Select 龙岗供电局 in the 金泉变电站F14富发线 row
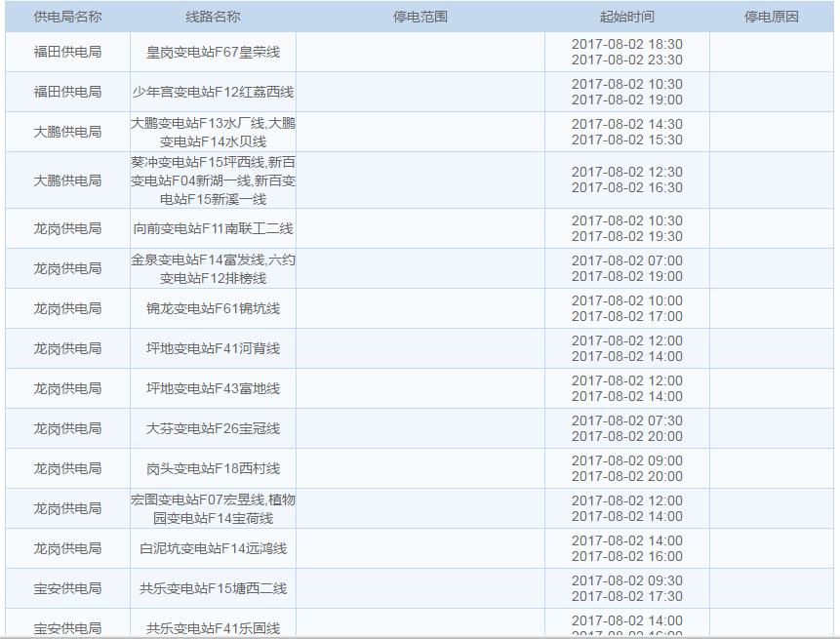Viewport: 840px width, 639px height. click(x=67, y=268)
